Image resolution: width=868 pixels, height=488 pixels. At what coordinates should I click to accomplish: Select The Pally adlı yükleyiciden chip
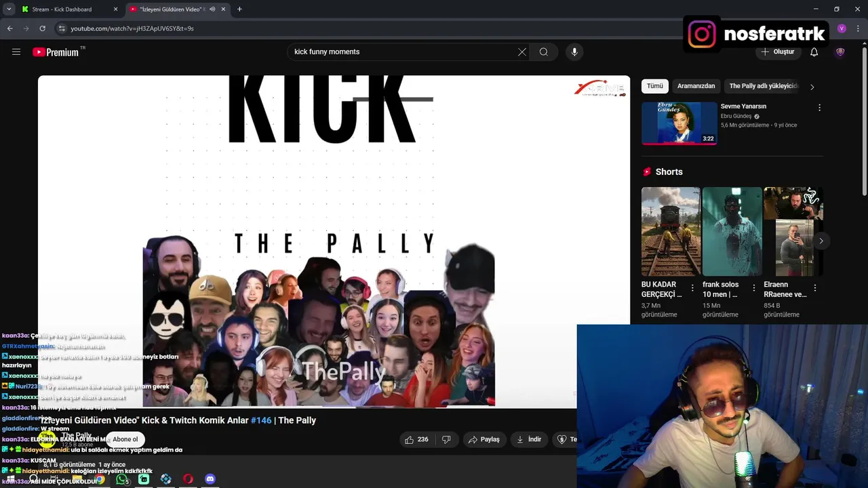click(x=763, y=86)
